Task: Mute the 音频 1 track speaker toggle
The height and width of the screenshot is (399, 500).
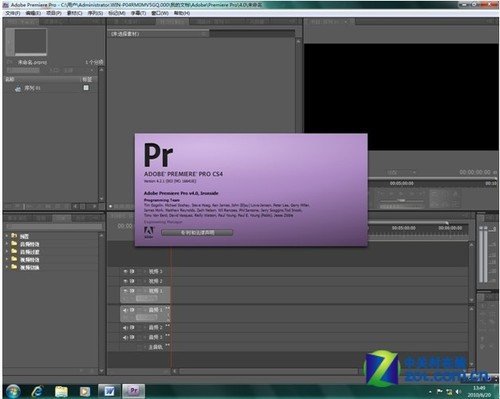Action: [x=125, y=310]
